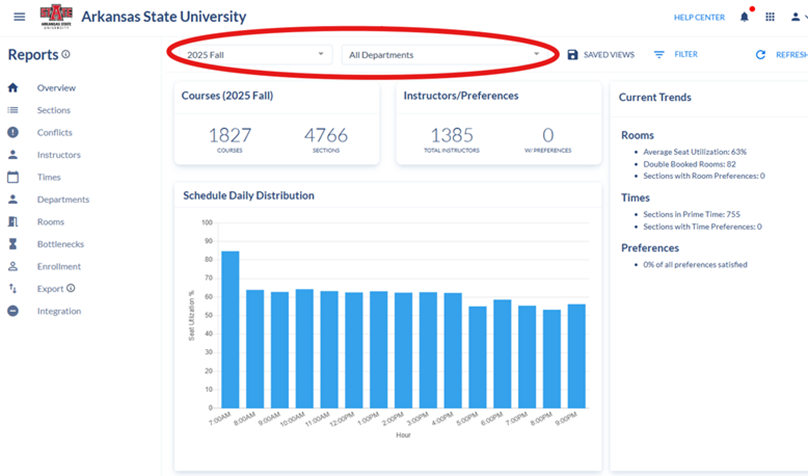The width and height of the screenshot is (808, 476).
Task: Click the 1385 total instructors count
Action: pos(451,135)
